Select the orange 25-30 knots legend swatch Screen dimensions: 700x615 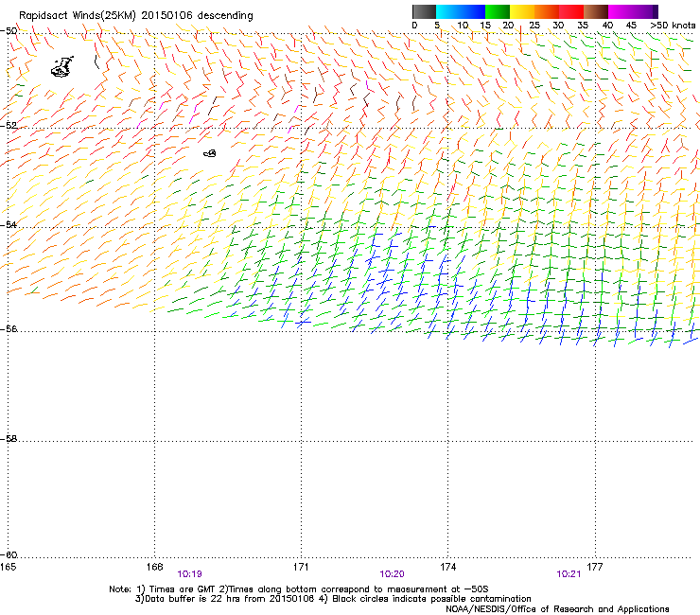point(546,11)
